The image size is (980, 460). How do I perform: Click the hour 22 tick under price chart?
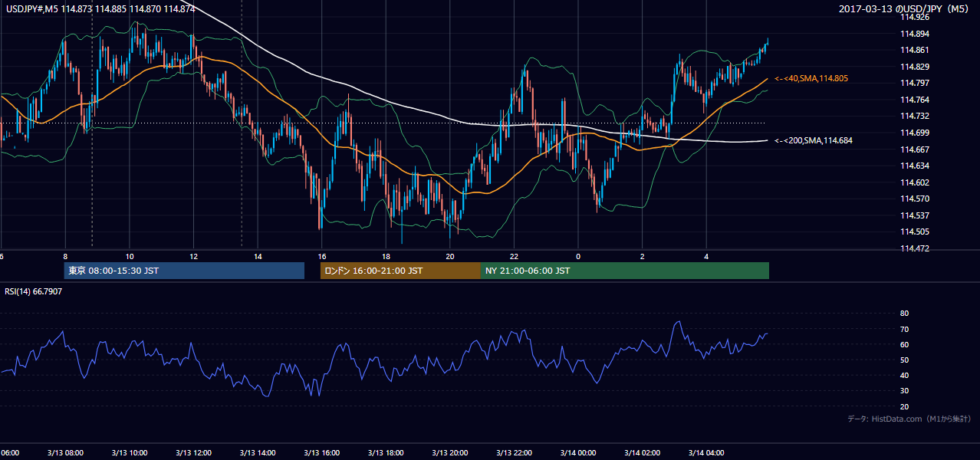[514, 256]
